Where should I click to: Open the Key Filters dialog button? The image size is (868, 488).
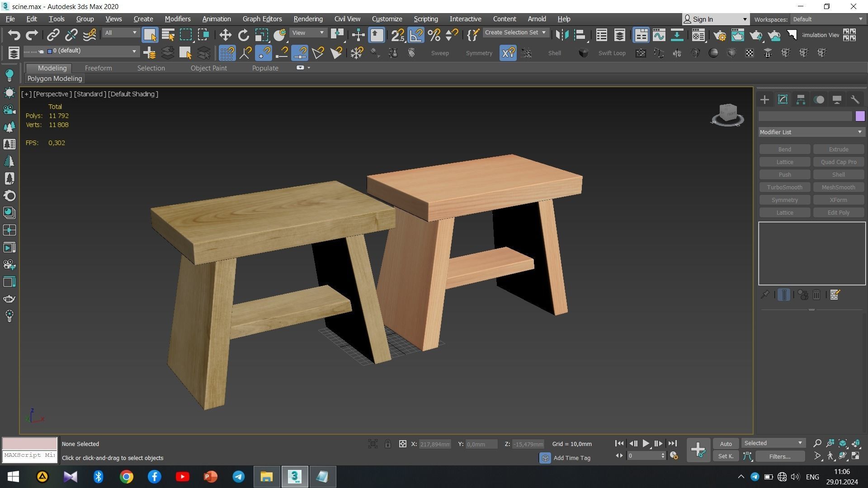pos(780,456)
